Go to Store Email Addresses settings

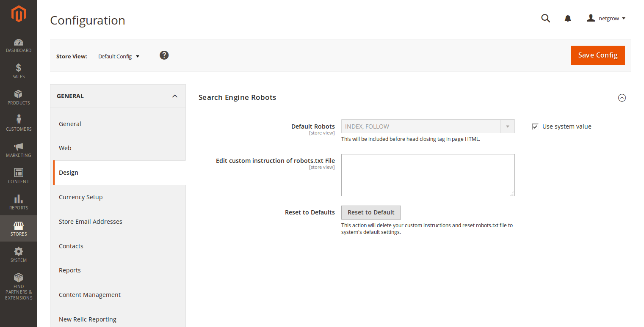[90, 222]
